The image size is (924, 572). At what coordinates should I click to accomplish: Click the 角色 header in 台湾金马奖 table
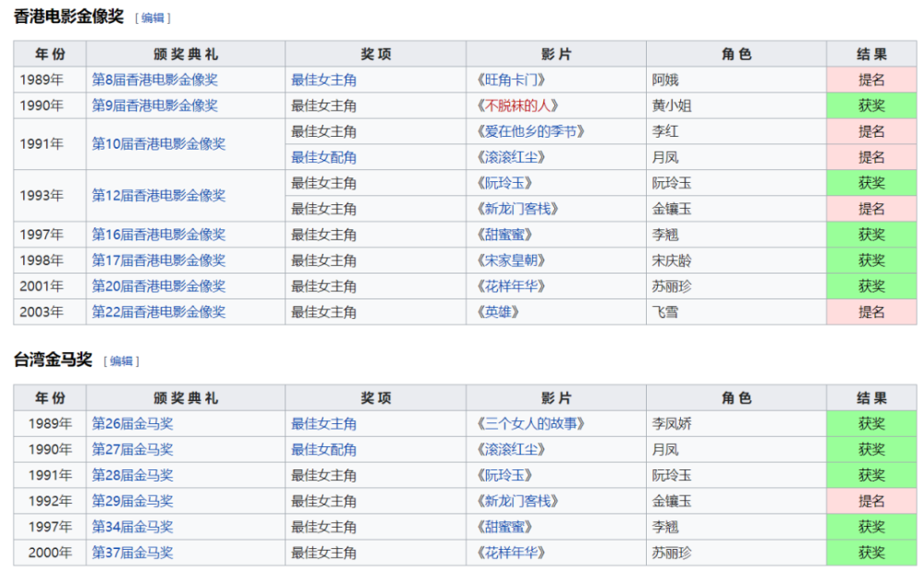point(736,398)
